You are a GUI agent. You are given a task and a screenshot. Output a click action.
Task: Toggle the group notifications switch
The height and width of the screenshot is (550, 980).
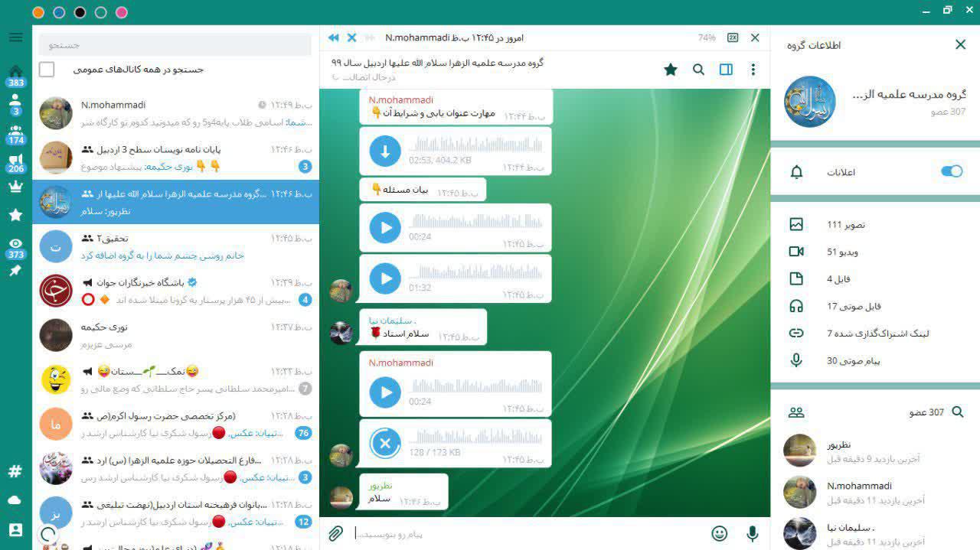coord(951,171)
